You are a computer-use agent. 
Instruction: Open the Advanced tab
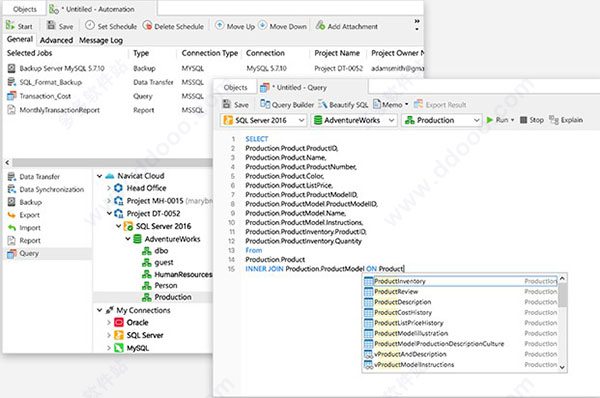coord(56,40)
